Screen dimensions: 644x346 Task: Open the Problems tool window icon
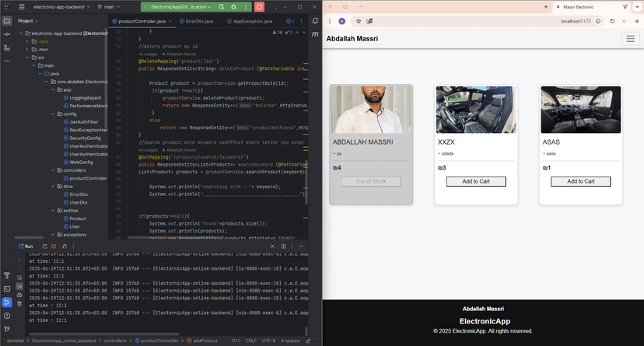[x=7, y=316]
